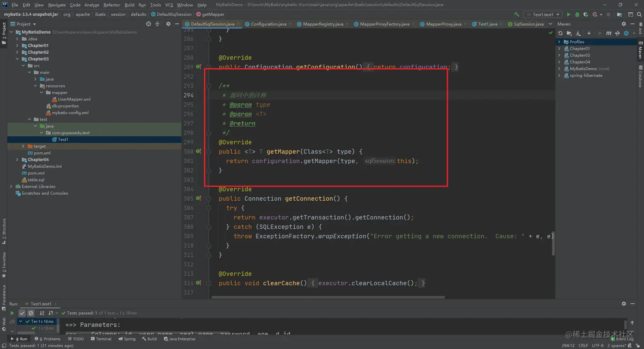Screen dimensions: 644x349
Task: Click CRLF line separator in status bar
Action: 583,346
